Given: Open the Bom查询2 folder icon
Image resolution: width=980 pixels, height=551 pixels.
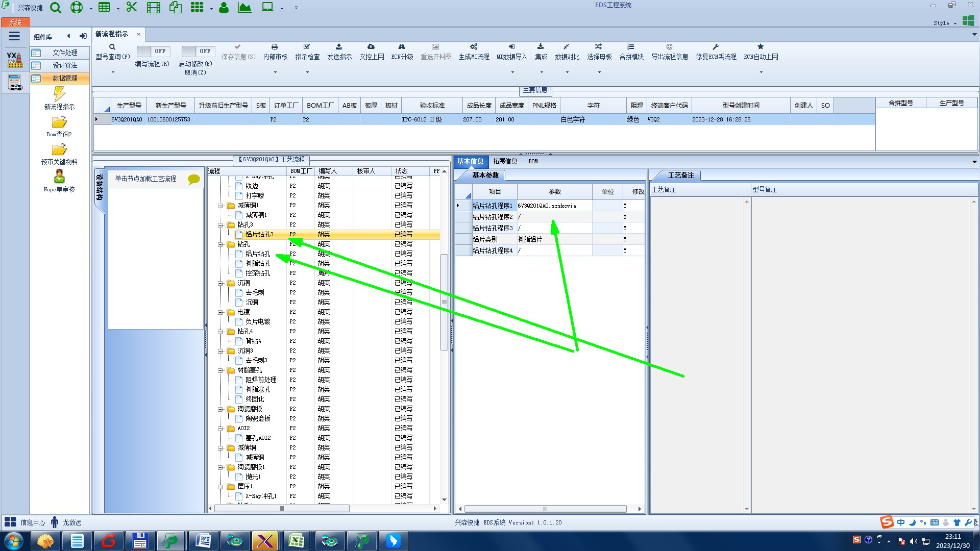Looking at the screenshot, I should [59, 122].
